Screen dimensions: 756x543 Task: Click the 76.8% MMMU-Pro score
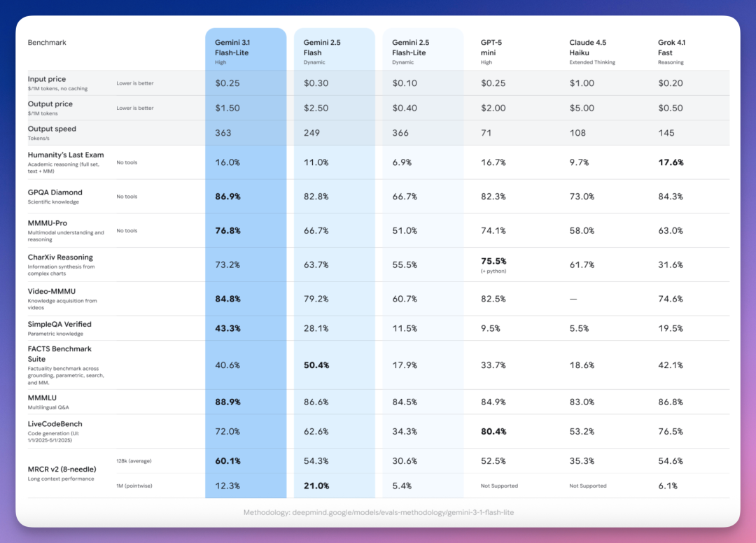pyautogui.click(x=228, y=231)
